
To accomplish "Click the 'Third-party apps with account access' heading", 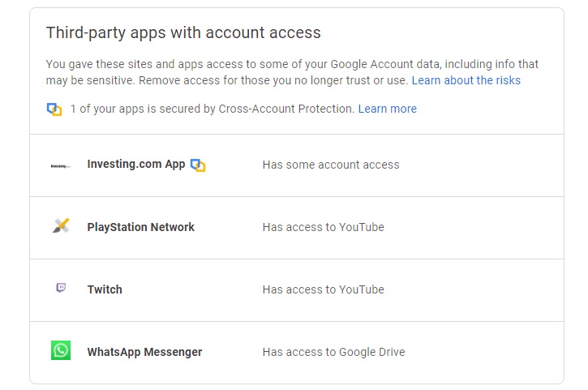I will 183,33.
